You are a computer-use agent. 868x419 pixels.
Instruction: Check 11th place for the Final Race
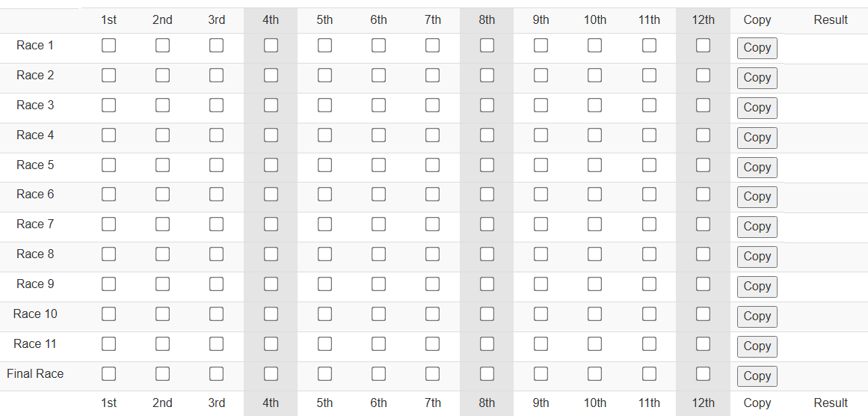[649, 374]
